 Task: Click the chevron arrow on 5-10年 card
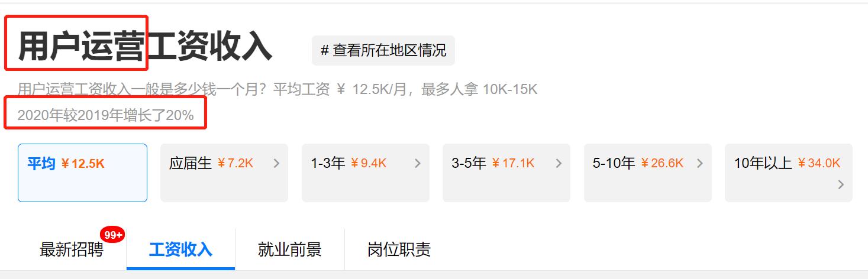699,164
